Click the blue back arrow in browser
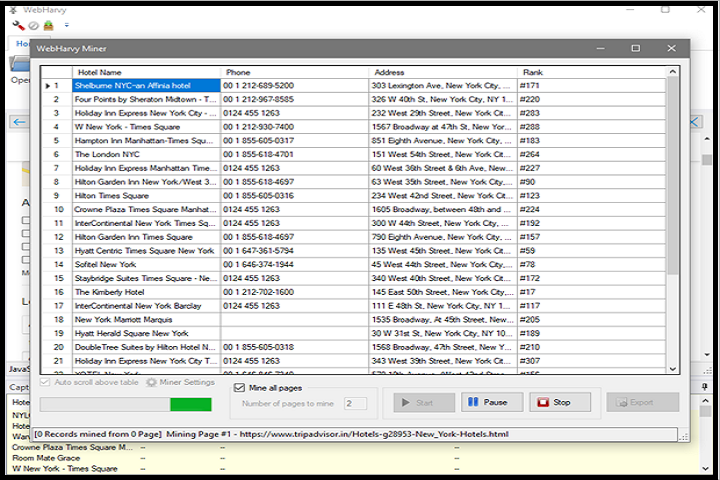 tap(19, 122)
